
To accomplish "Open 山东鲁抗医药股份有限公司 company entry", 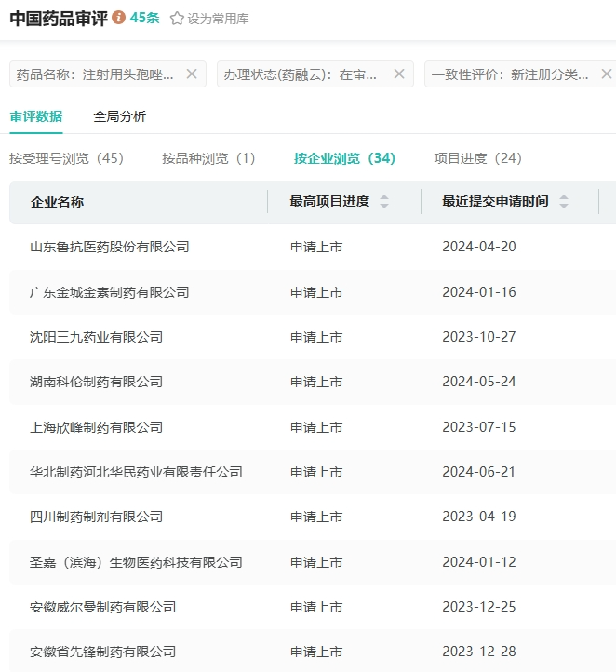I will coord(110,247).
